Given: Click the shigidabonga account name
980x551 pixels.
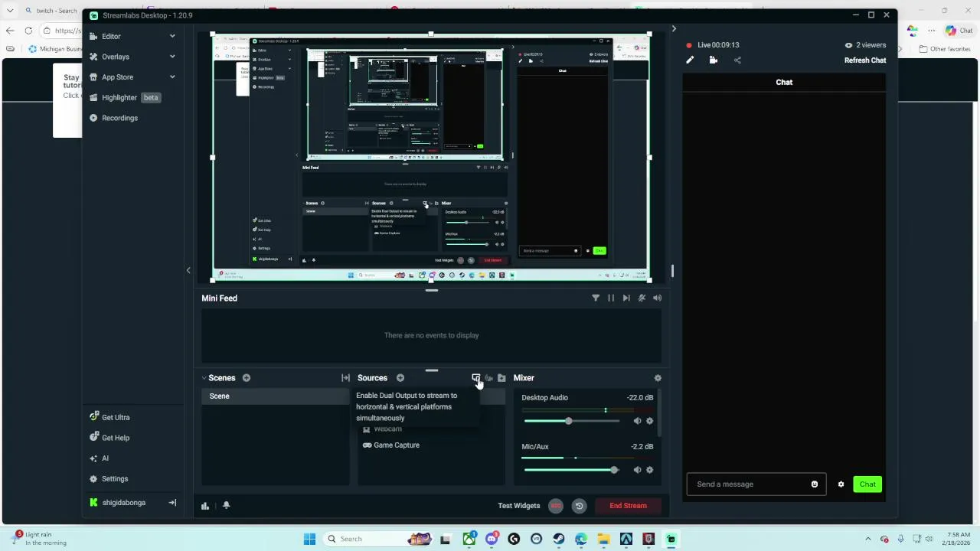Looking at the screenshot, I should click(123, 503).
